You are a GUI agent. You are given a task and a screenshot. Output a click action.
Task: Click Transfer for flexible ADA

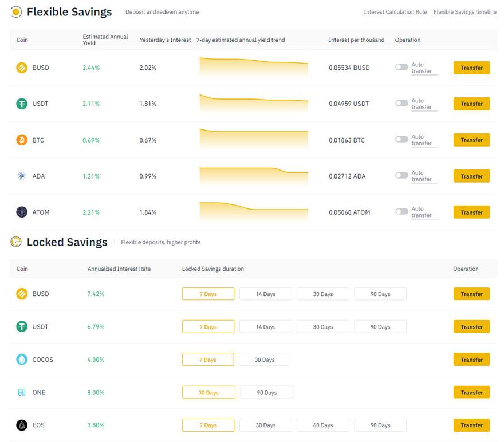471,176
